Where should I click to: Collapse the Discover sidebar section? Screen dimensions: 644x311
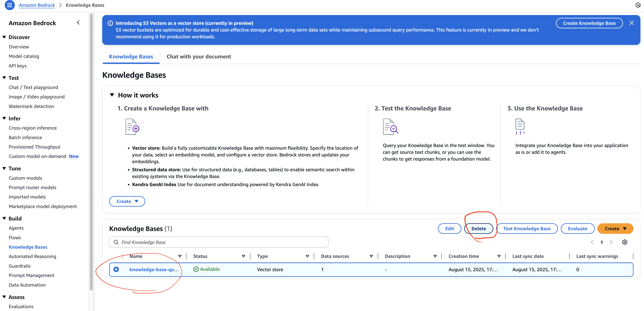pyautogui.click(x=4, y=37)
